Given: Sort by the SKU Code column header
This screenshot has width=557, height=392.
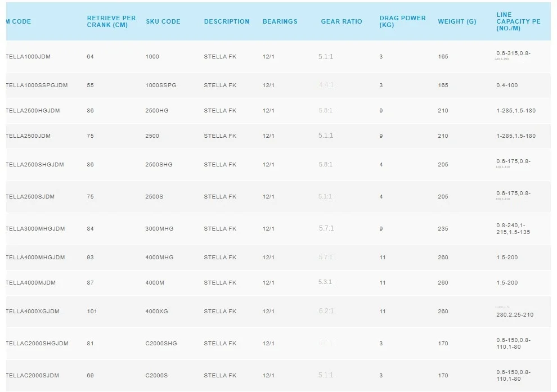Looking at the screenshot, I should 163,21.
